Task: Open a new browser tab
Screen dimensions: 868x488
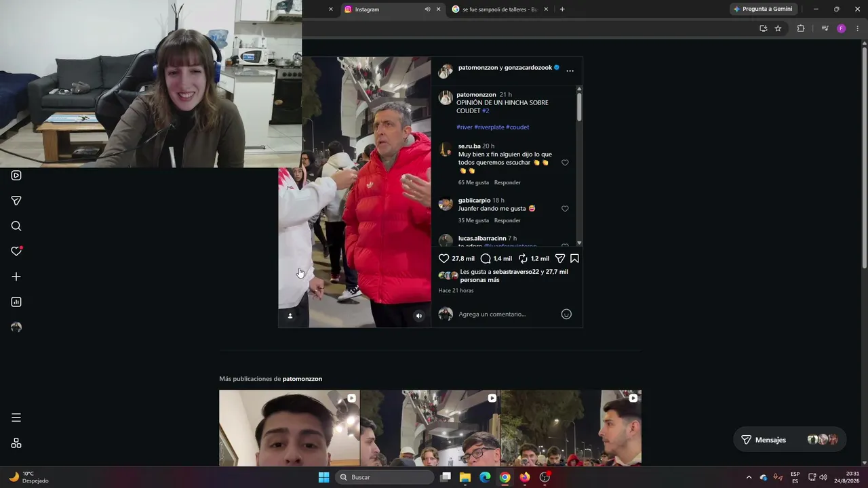Action: 562,9
